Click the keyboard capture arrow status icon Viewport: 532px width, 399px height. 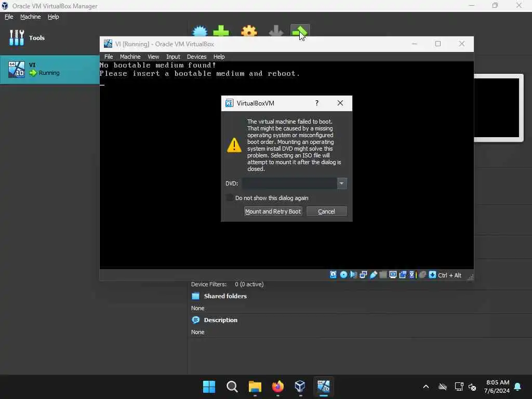432,275
